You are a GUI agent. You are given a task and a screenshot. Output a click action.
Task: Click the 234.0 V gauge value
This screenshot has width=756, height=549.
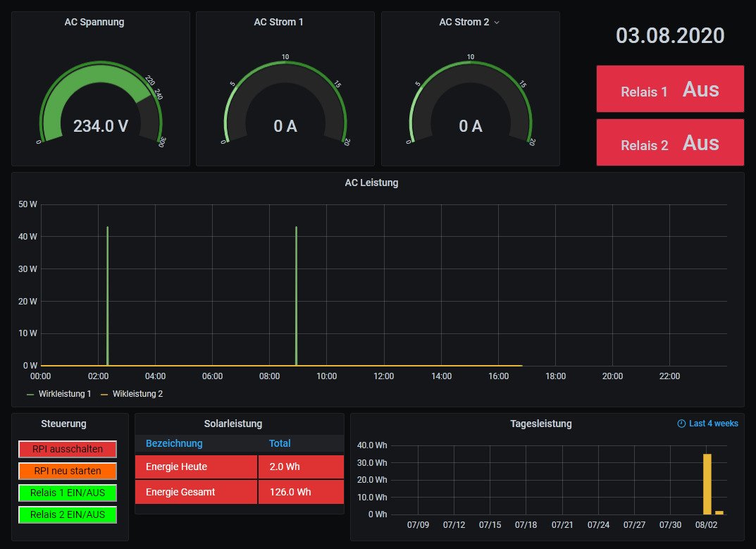coord(101,126)
